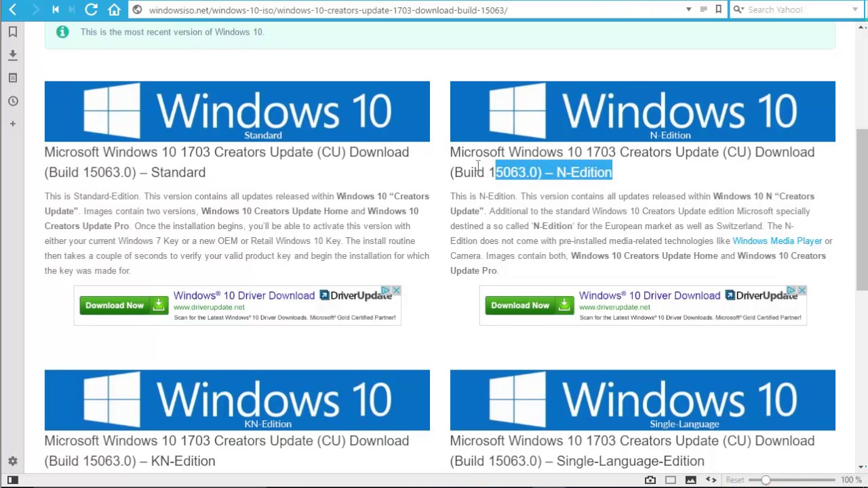Open AdChoices info on the N-Edition-column ad
868x488 pixels.
[x=792, y=291]
